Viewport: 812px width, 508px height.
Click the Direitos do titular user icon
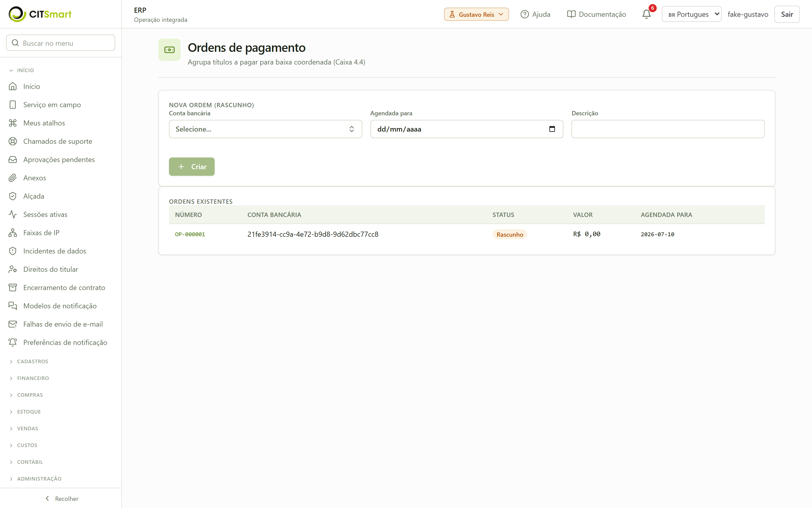coord(13,269)
